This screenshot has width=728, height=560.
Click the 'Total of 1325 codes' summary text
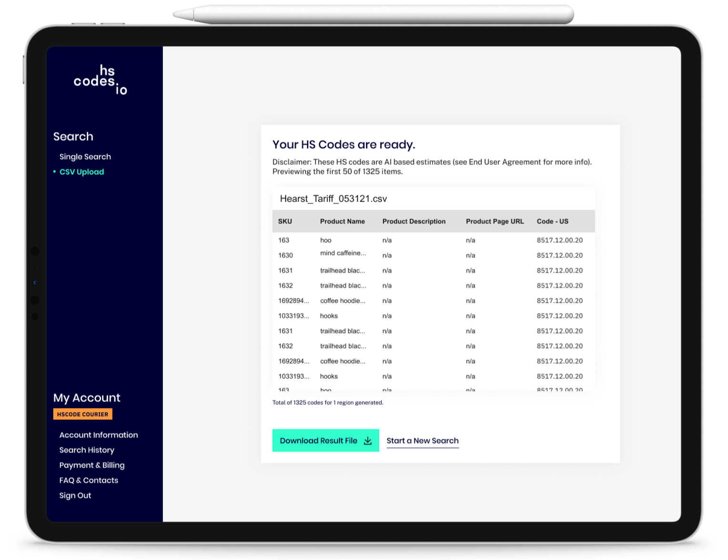328,403
